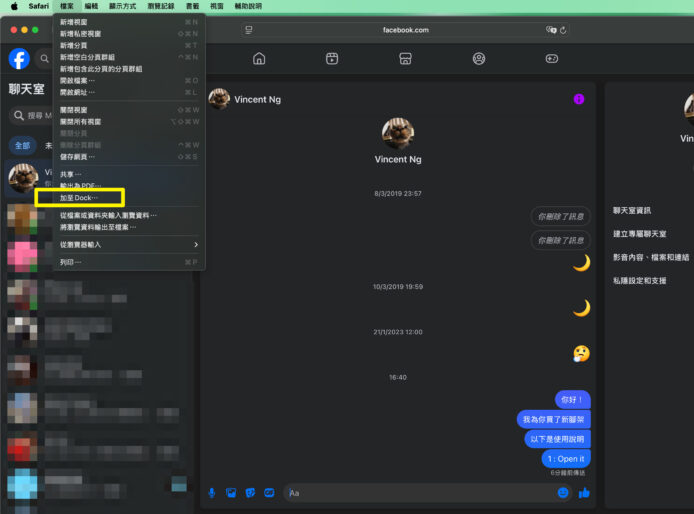Screen dimensions: 694x514
Task: Open the Gaming controller icon
Action: click(x=552, y=59)
